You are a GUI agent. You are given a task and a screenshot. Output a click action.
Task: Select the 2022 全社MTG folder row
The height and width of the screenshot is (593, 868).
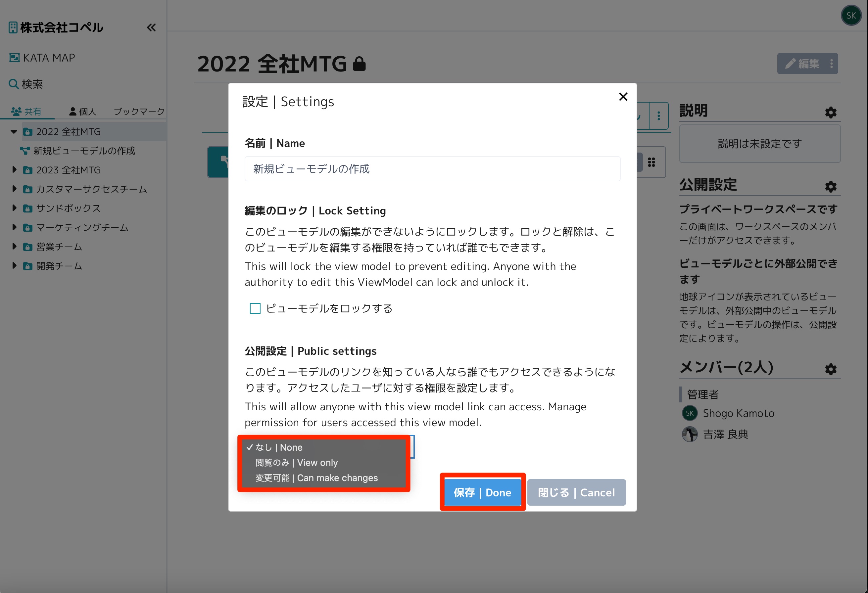click(94, 131)
